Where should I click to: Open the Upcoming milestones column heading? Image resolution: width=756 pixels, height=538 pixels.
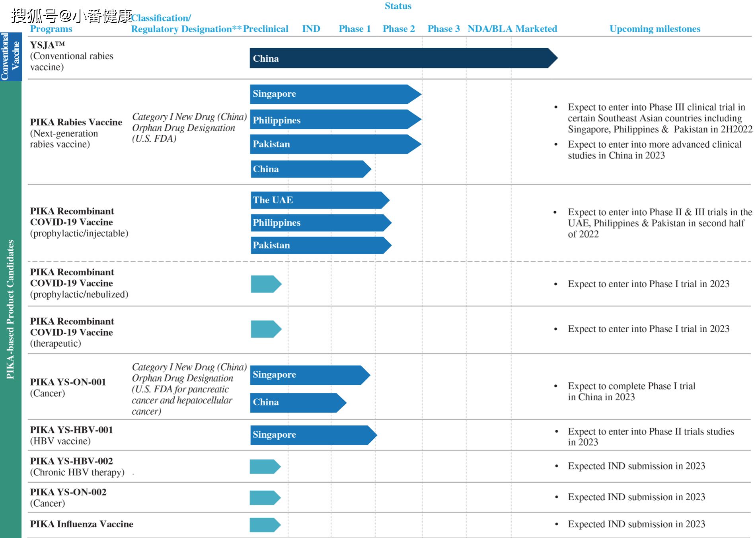point(655,29)
